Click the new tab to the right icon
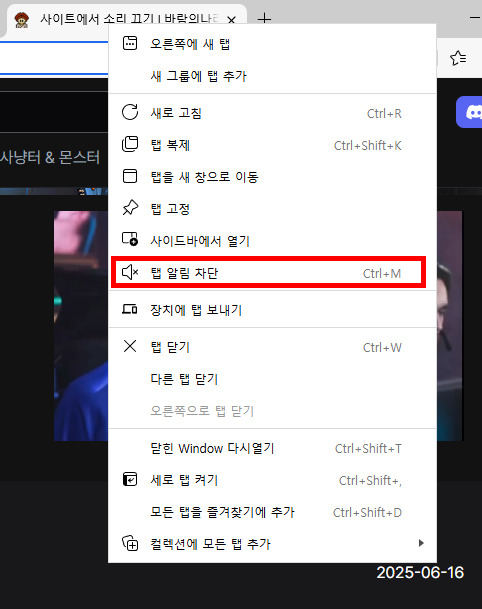The height and width of the screenshot is (609, 482). (x=130, y=43)
